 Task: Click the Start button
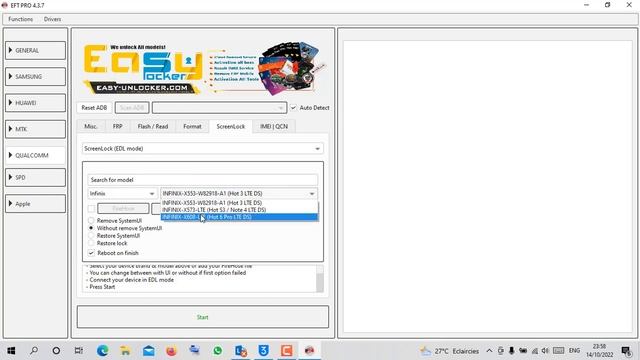203,317
